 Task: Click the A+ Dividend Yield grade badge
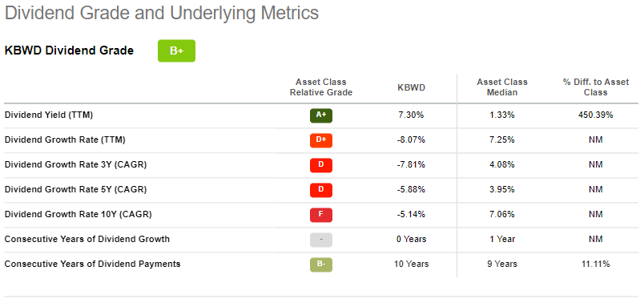pos(321,115)
